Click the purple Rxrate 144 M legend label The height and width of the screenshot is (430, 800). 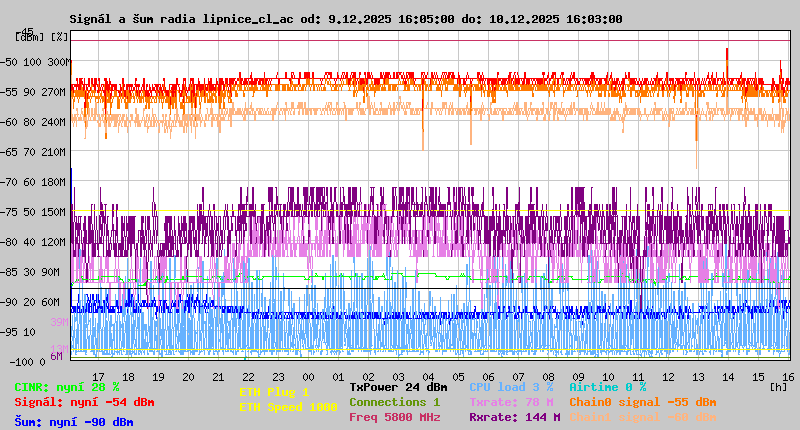(x=514, y=417)
